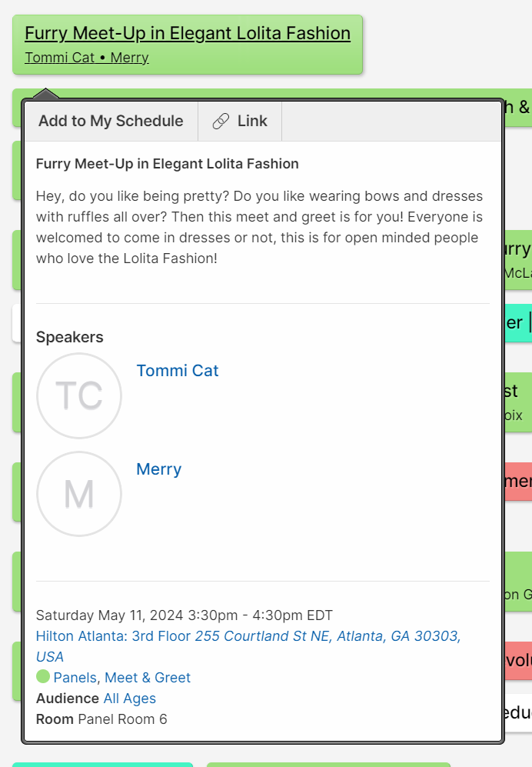Click the M speaker avatar circle
This screenshot has height=767, width=532.
pos(79,493)
